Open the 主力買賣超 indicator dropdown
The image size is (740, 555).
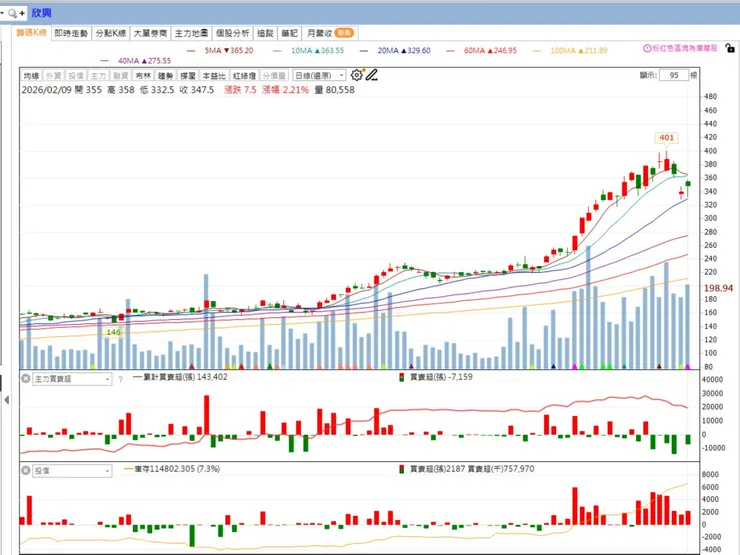coord(72,379)
